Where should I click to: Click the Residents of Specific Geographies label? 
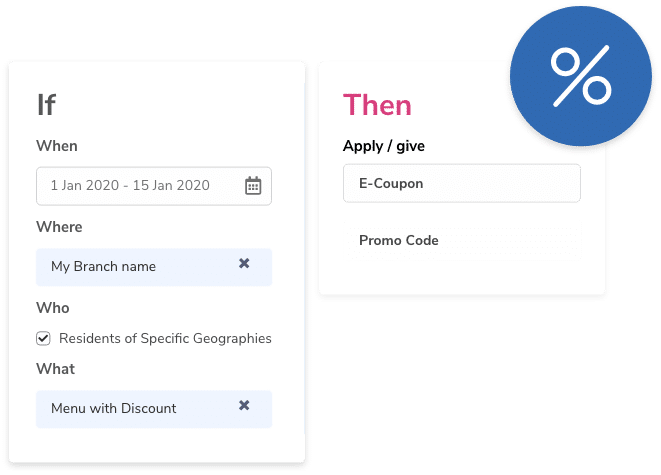[165, 338]
